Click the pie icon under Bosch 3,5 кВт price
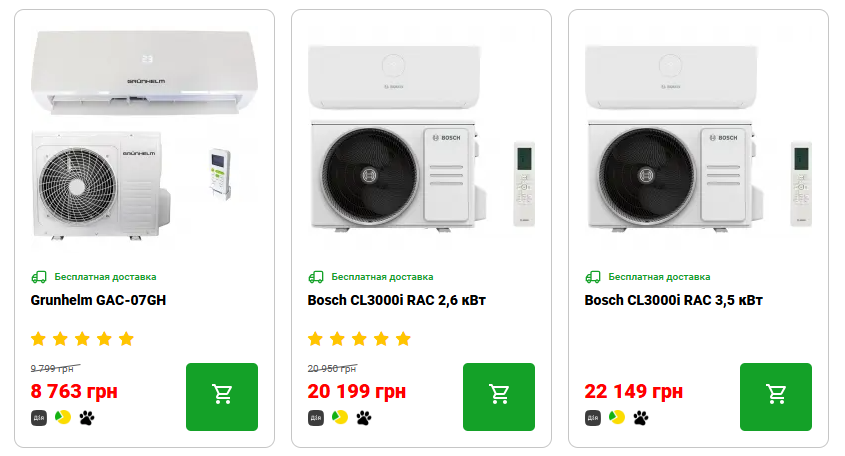The width and height of the screenshot is (845, 456). pyautogui.click(x=617, y=416)
